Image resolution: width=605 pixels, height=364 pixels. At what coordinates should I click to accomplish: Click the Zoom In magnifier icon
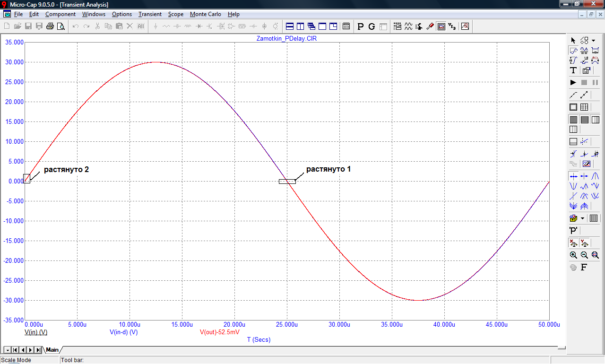(x=573, y=255)
